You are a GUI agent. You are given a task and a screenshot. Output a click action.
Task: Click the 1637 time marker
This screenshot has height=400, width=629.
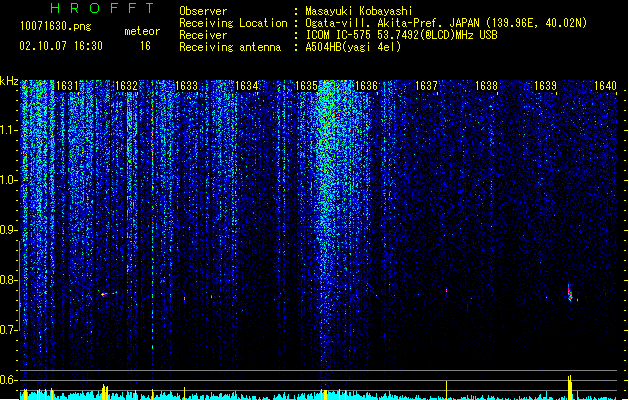click(x=426, y=86)
